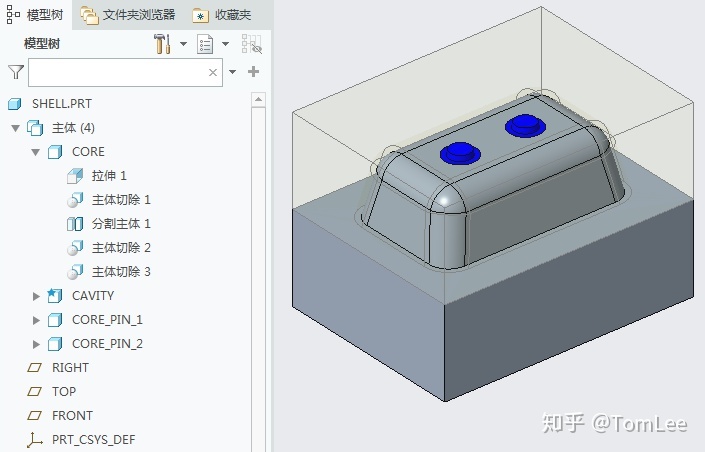Select the 分割主体 1 feature
This screenshot has height=452, width=705.
point(120,224)
